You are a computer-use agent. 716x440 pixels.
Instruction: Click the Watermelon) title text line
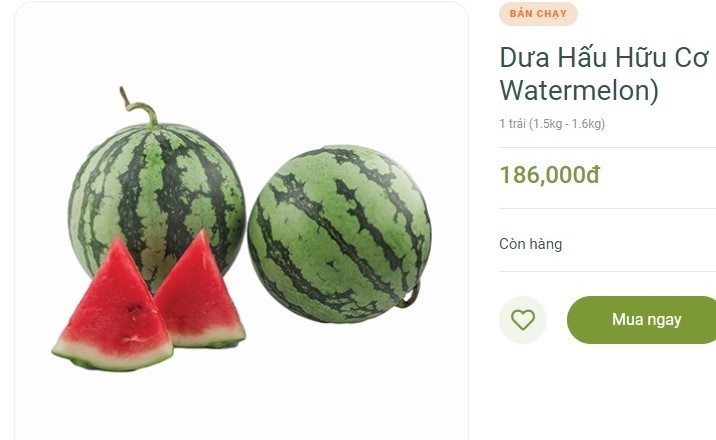pos(579,90)
